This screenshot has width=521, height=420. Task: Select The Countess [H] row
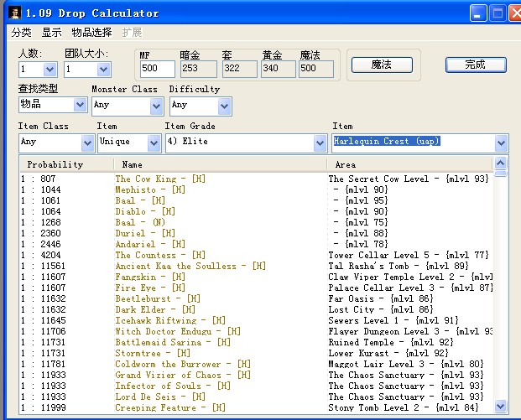256,255
